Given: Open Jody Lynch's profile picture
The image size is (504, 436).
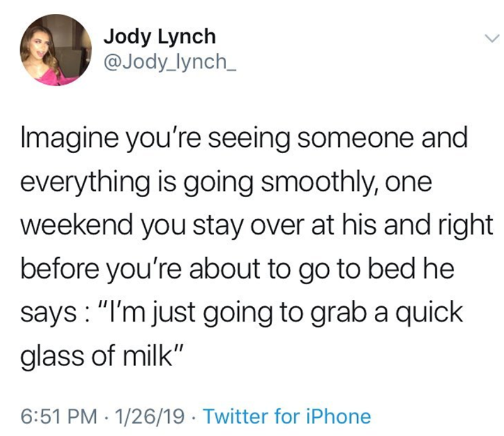Looking at the screenshot, I should tap(55, 50).
